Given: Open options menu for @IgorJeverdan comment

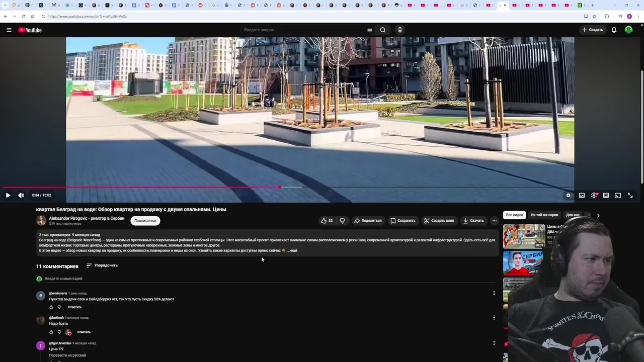Looking at the screenshot, I should click(494, 343).
